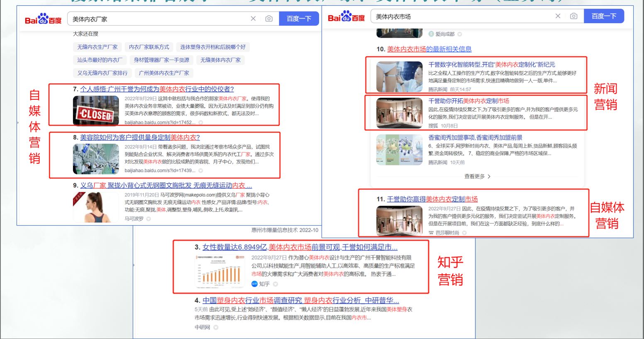The width and height of the screenshot is (644, 339).
Task: Clear the 美体内衣厂家 search query with X
Action: tap(253, 19)
